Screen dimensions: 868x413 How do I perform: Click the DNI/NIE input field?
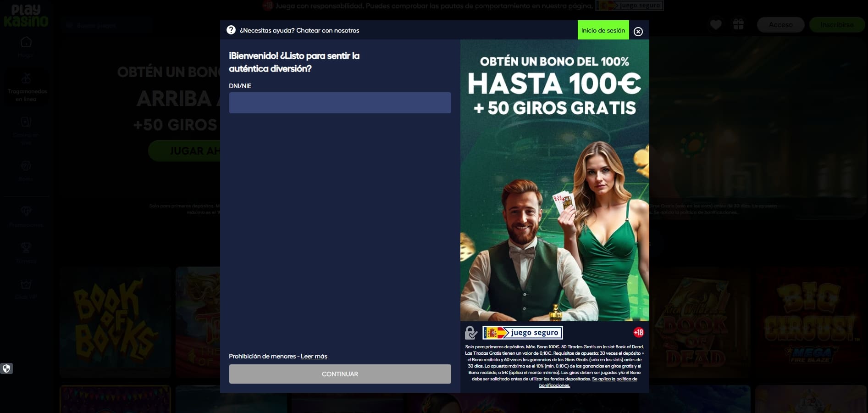pyautogui.click(x=340, y=102)
